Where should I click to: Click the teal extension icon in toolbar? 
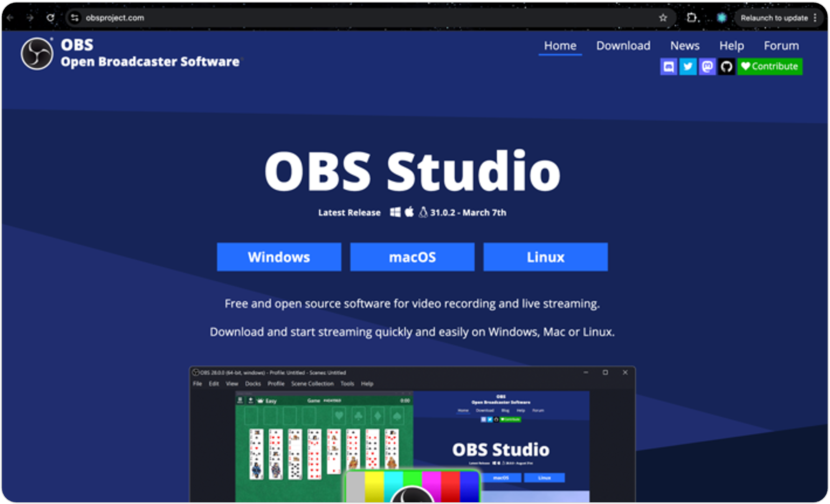(x=722, y=18)
